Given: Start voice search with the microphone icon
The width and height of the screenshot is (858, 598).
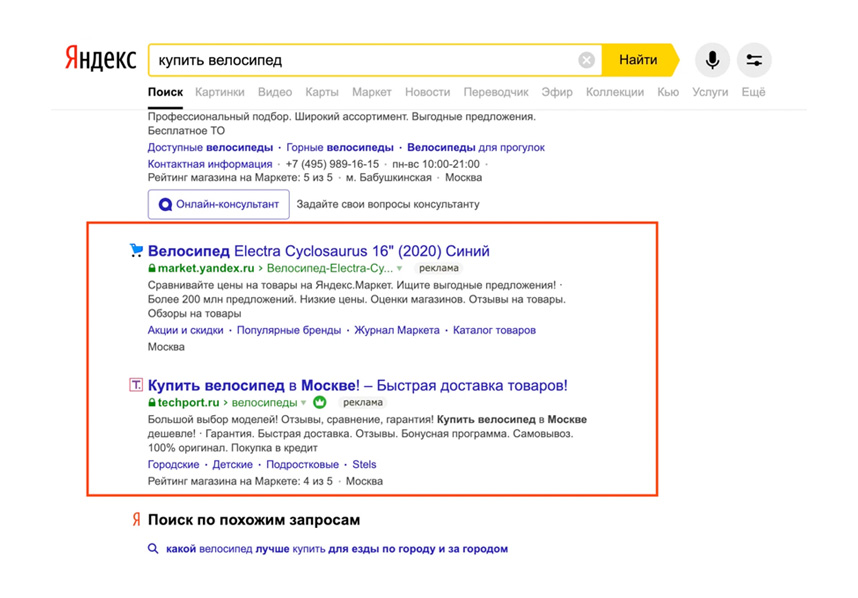Looking at the screenshot, I should (712, 60).
